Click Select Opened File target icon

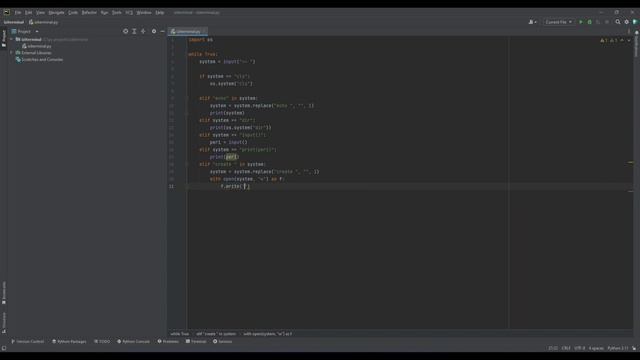125,31
